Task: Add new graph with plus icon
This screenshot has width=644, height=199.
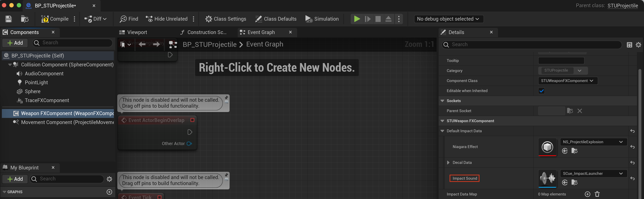Action: click(109, 192)
